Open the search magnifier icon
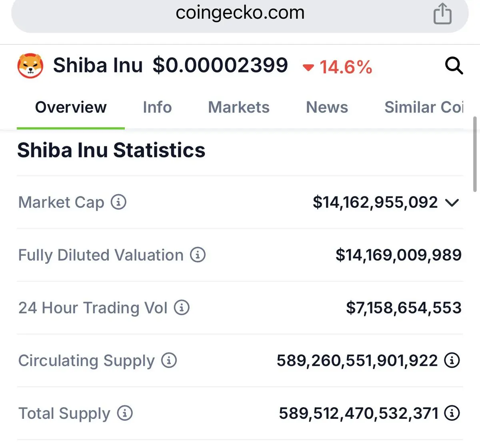The height and width of the screenshot is (448, 480). pos(454,66)
